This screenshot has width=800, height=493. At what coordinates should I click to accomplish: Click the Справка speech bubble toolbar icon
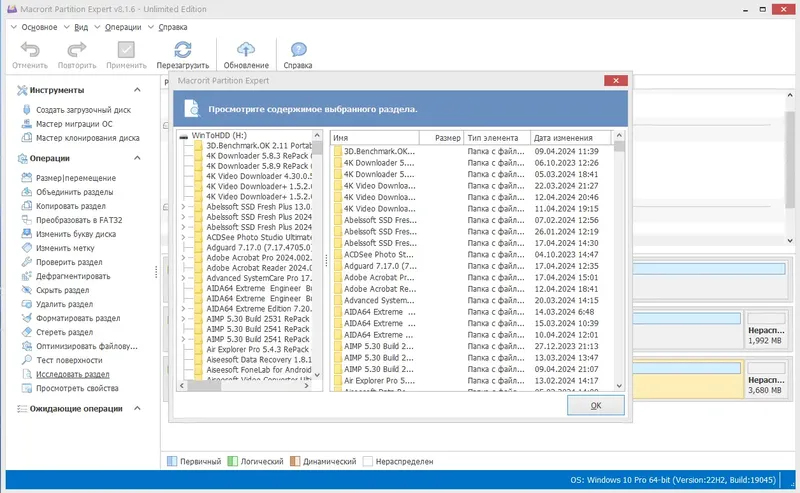point(298,50)
